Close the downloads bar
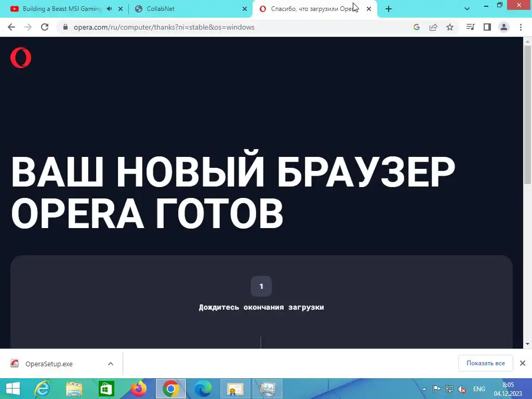 [x=523, y=363]
